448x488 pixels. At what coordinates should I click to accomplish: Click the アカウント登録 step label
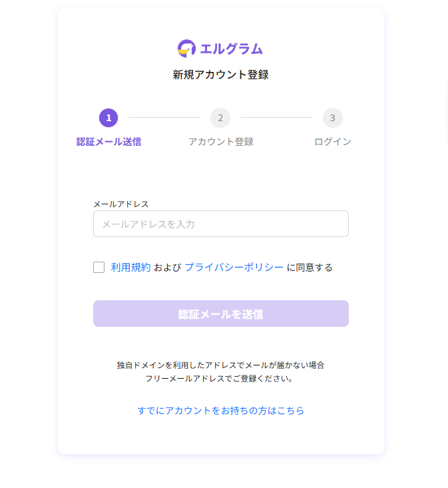[220, 142]
